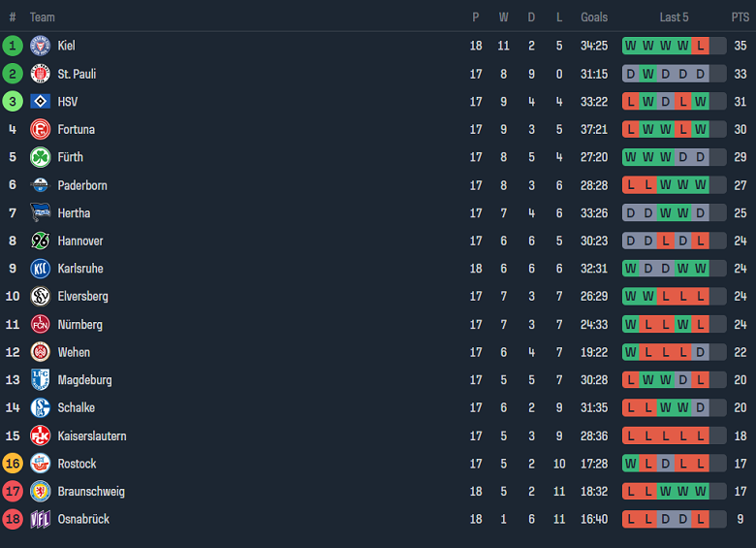This screenshot has width=756, height=548.
Task: Open the Hertha team name link
Action: coord(74,213)
